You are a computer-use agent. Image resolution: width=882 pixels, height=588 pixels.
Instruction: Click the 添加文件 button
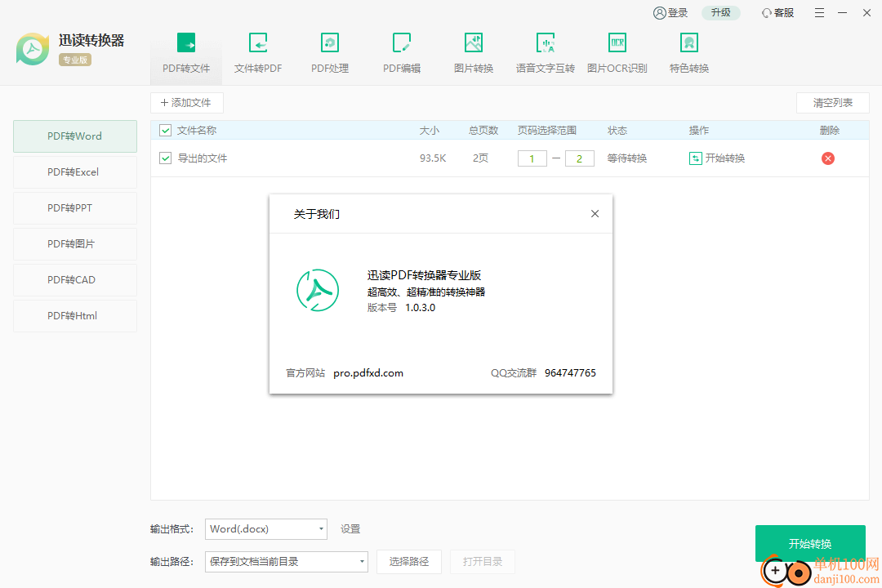point(187,103)
